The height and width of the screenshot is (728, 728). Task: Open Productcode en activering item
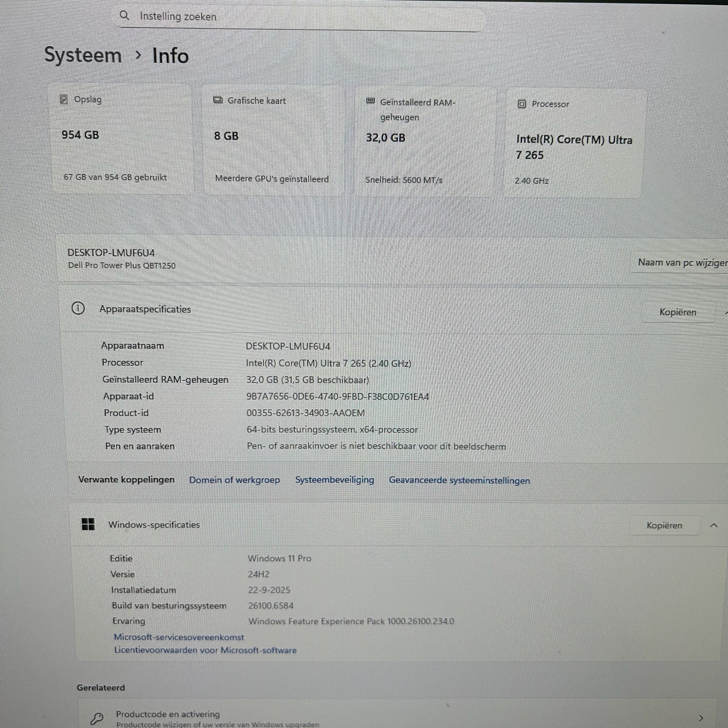pos(168,714)
